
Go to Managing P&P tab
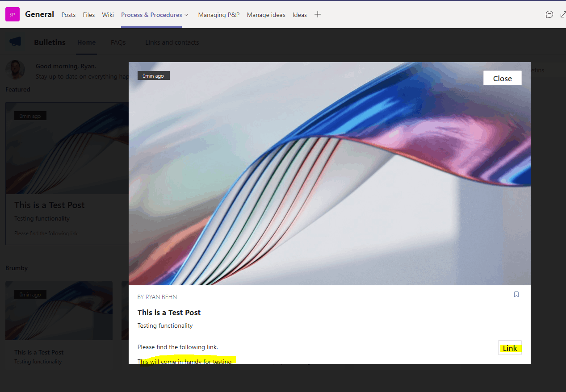tap(219, 15)
